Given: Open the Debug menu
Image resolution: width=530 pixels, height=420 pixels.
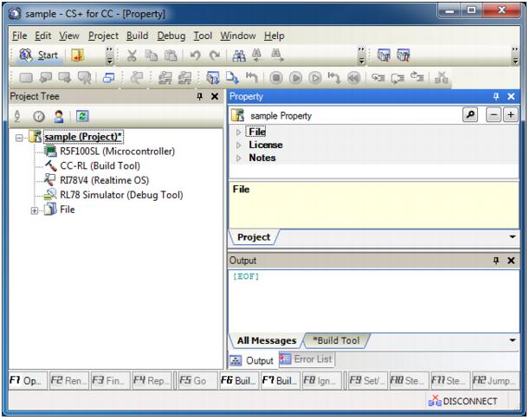Looking at the screenshot, I should click(x=172, y=36).
